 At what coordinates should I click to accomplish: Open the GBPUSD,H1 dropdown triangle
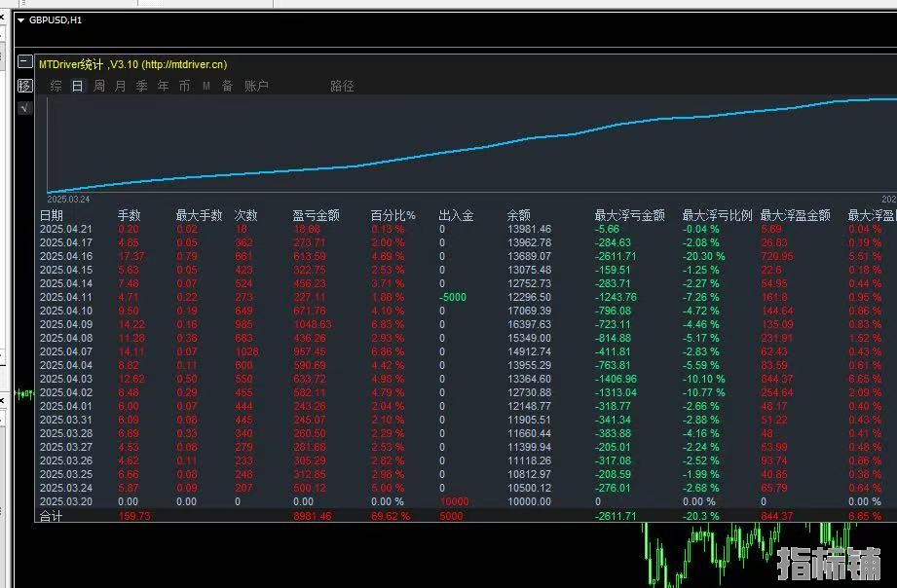pyautogui.click(x=21, y=20)
